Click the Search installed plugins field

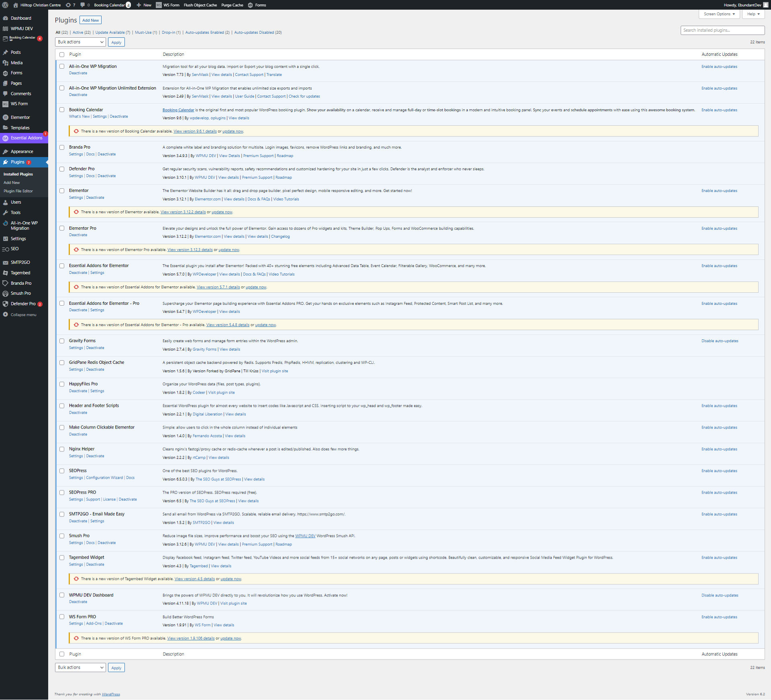tap(722, 30)
